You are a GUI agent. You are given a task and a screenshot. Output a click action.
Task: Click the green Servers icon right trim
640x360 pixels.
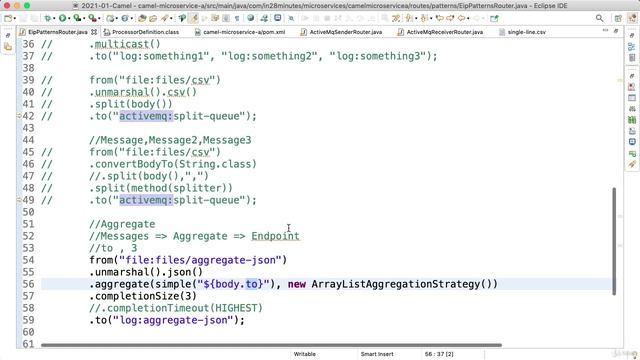(x=632, y=120)
